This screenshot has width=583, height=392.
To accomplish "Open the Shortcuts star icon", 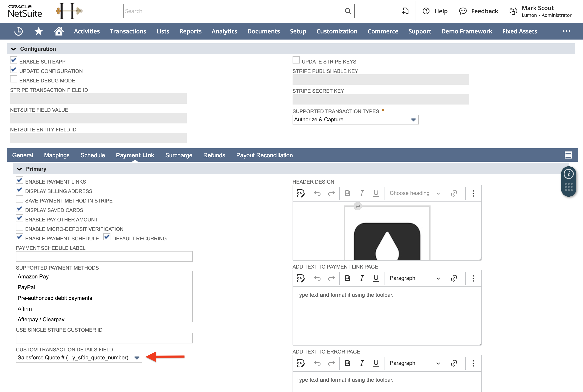I will click(38, 31).
